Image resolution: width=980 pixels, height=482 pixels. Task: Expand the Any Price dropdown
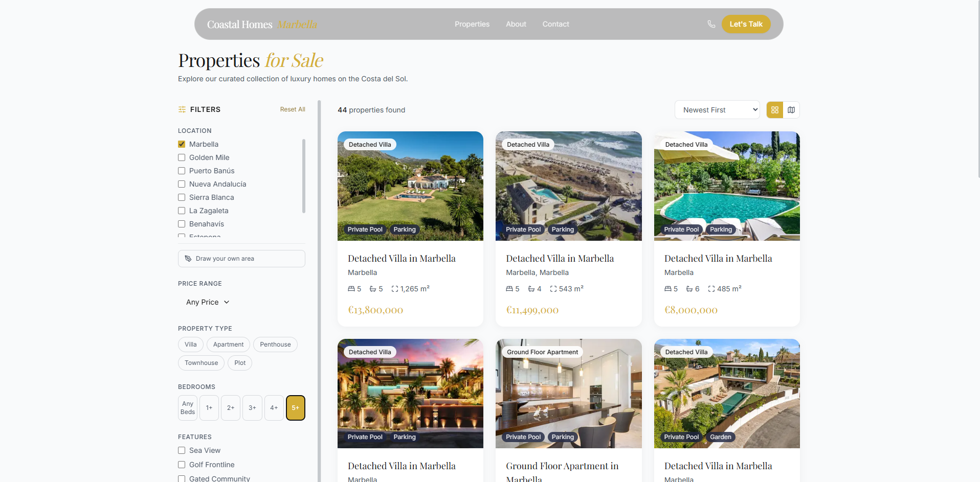[207, 302]
